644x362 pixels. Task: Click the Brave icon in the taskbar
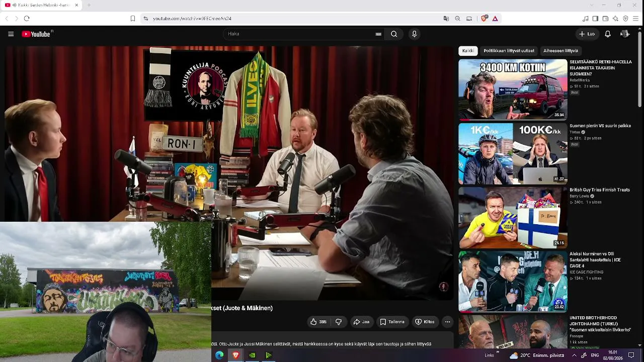pyautogui.click(x=235, y=355)
